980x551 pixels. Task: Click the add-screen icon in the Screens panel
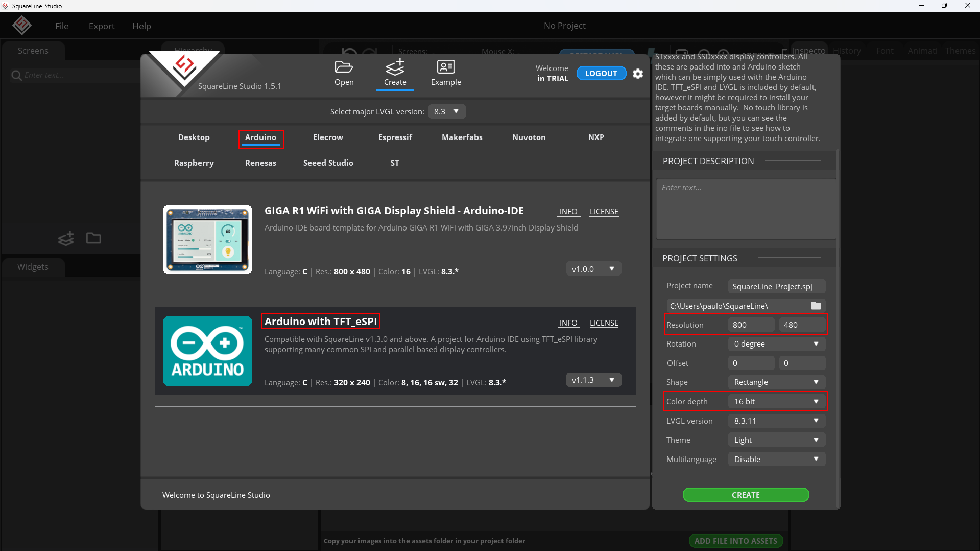click(66, 238)
